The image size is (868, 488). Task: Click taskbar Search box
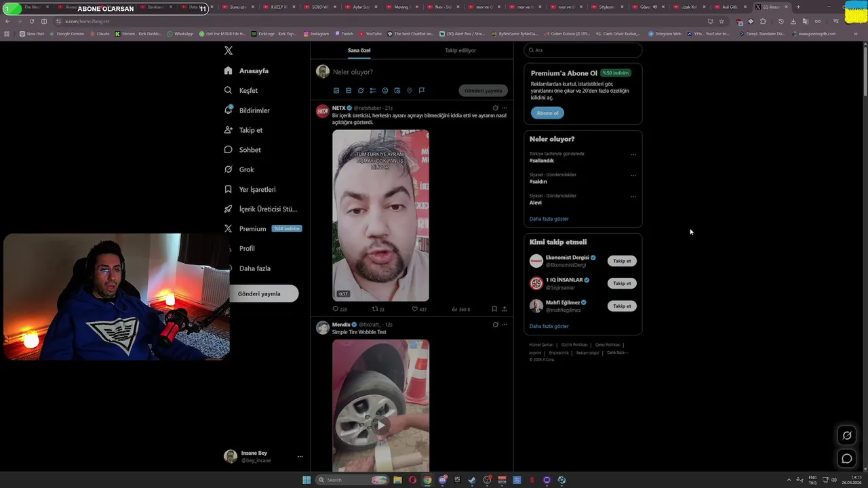click(353, 480)
